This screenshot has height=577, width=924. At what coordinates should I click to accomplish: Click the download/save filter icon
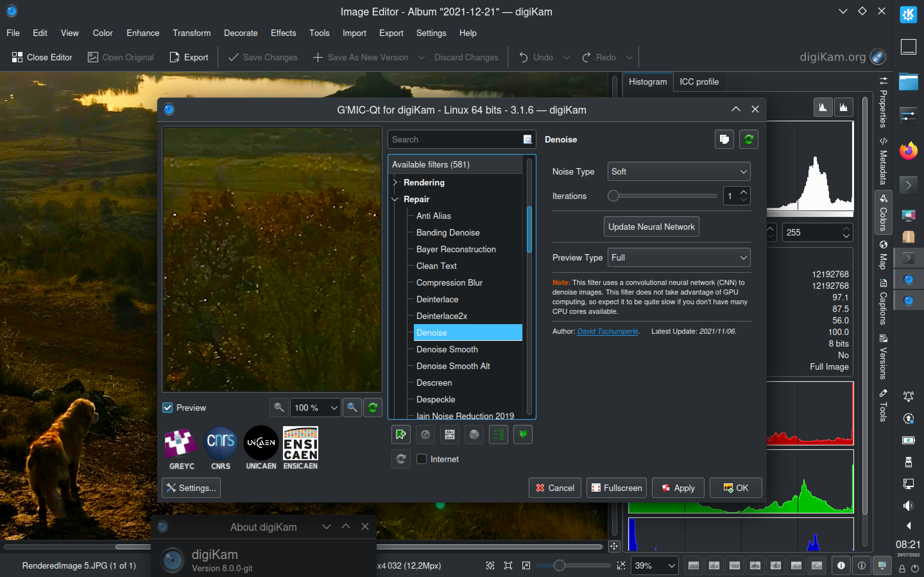(x=525, y=435)
